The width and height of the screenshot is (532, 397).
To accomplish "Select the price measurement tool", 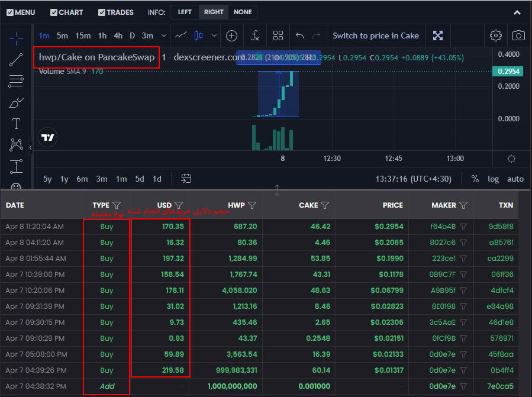I will 16,166.
